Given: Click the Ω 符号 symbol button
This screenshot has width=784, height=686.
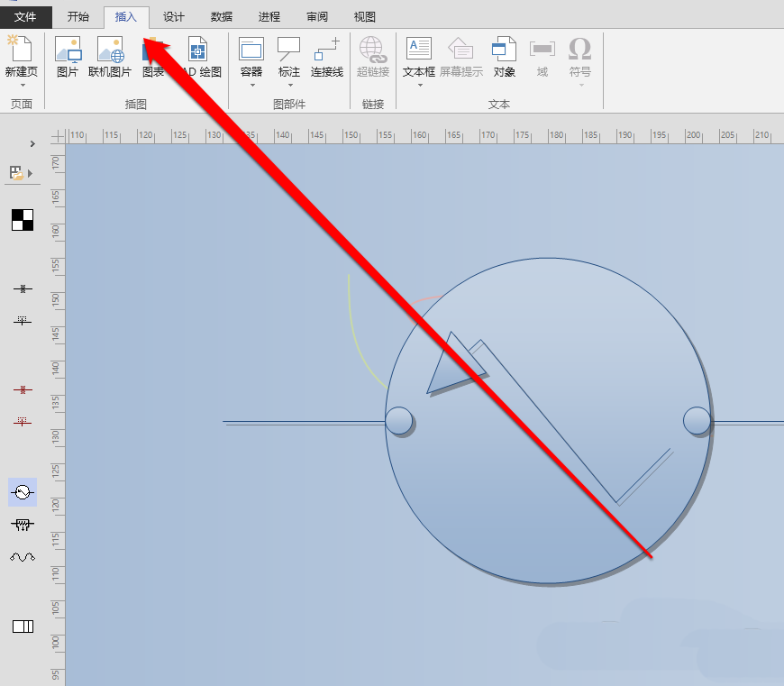Looking at the screenshot, I should pos(579,56).
